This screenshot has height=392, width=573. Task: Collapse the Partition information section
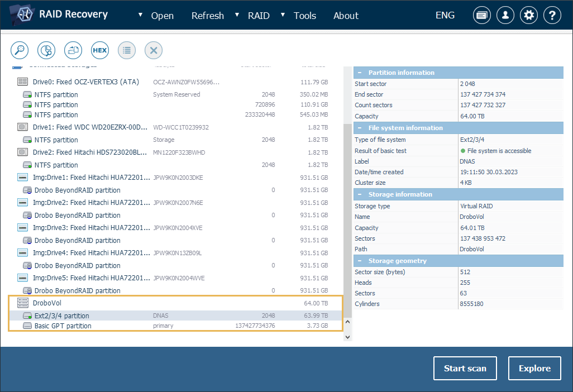pyautogui.click(x=360, y=73)
